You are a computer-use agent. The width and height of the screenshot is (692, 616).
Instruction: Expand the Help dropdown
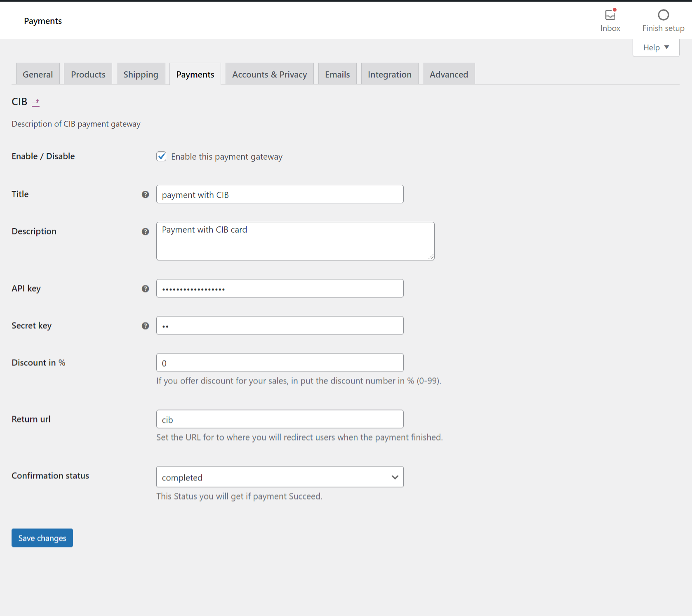[x=656, y=47]
